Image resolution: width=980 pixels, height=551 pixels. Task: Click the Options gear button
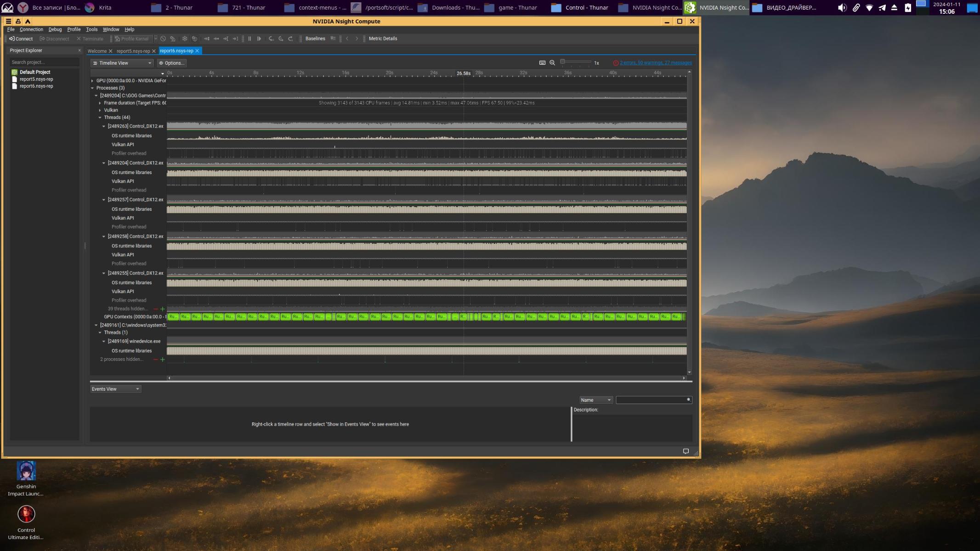point(171,63)
